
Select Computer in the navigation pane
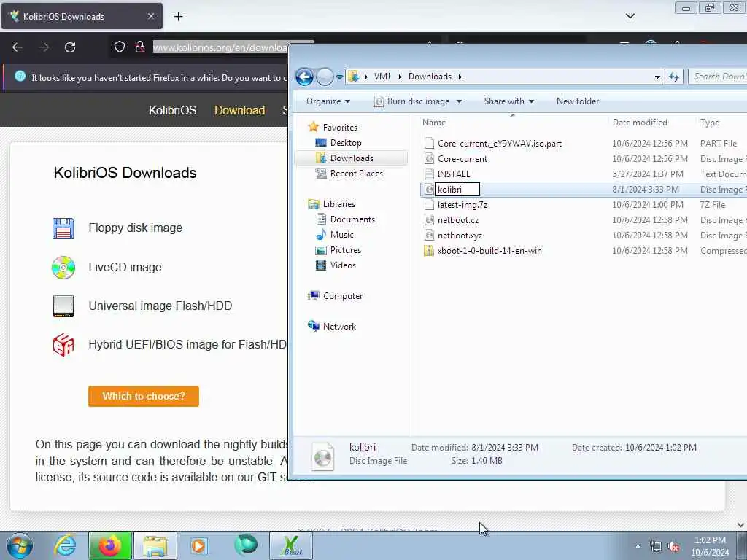click(343, 296)
